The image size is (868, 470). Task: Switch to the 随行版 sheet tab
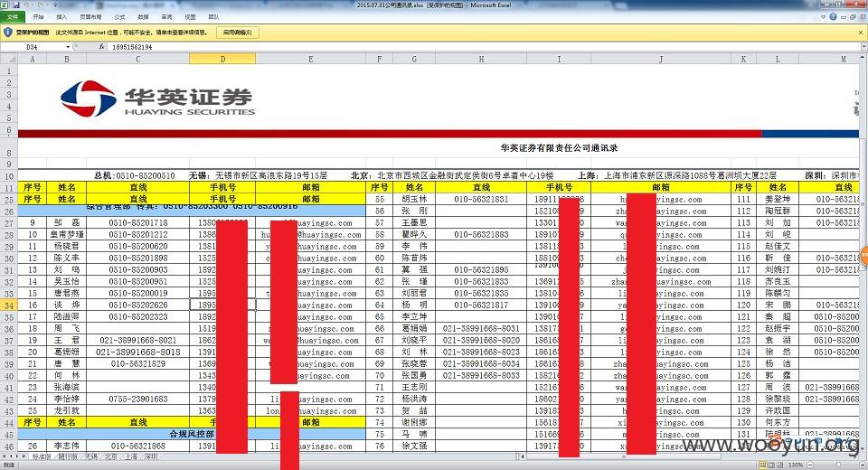pos(68,456)
